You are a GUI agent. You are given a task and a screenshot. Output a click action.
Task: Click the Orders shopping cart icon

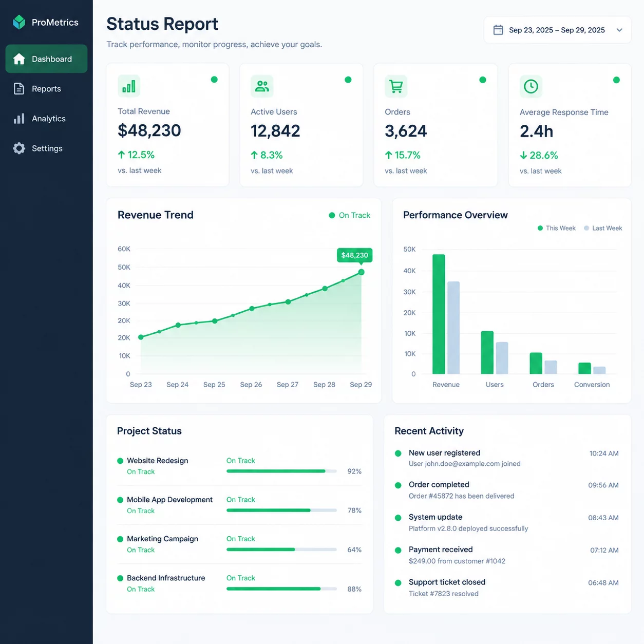396,86
